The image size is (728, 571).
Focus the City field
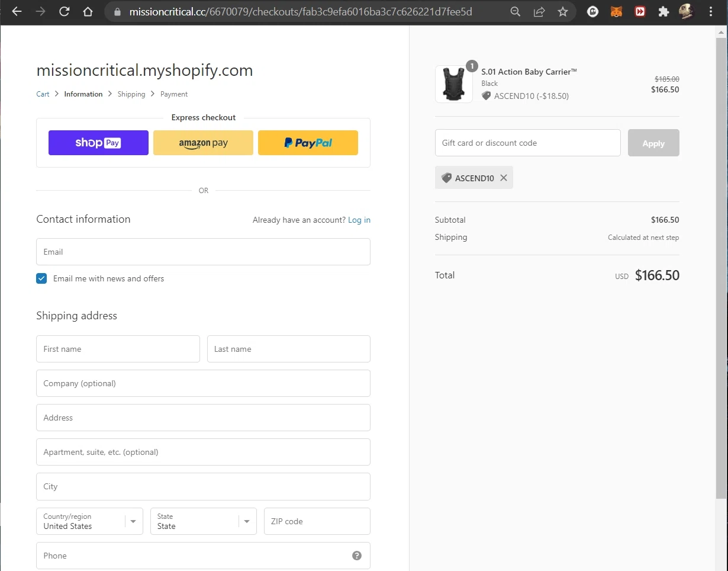(x=203, y=486)
